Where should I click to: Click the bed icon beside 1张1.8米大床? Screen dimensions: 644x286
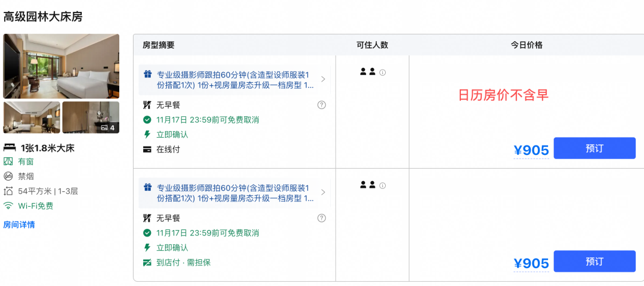[10, 148]
